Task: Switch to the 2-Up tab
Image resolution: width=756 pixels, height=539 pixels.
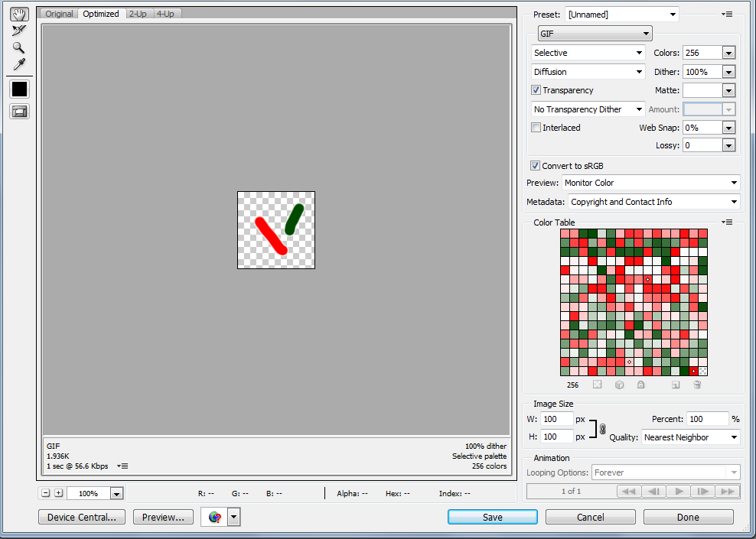Action: 138,14
